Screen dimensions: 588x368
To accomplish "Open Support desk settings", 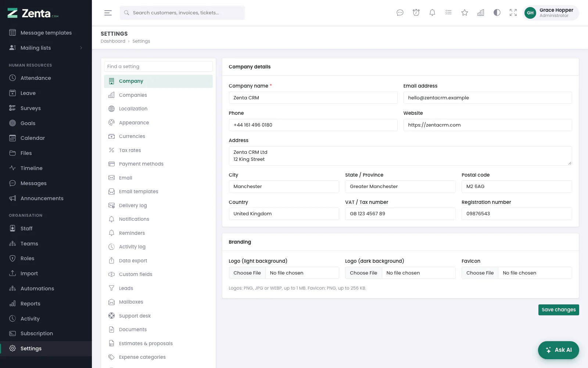I will (x=158, y=316).
